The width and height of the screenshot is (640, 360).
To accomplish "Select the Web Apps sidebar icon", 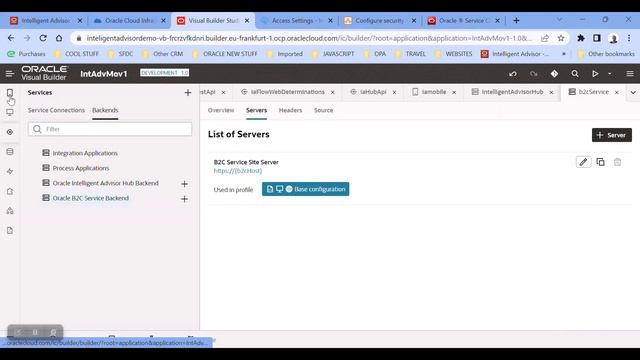I will coord(10,112).
